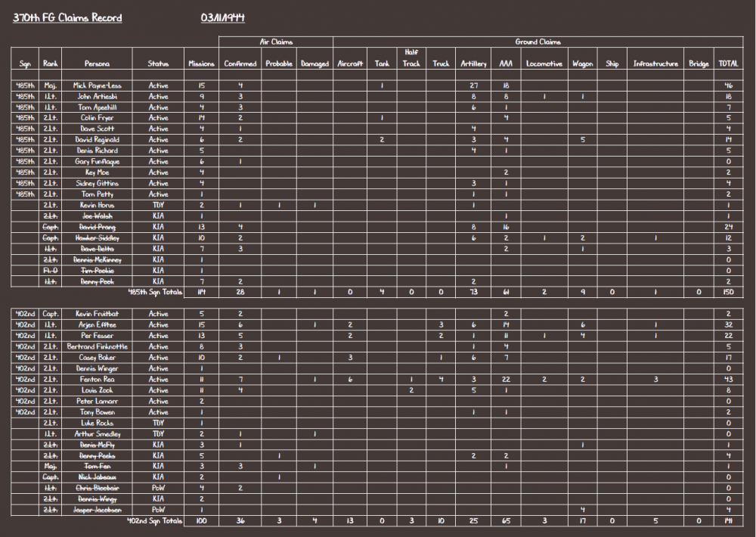Click the Kevin Horus name cell

pos(97,205)
